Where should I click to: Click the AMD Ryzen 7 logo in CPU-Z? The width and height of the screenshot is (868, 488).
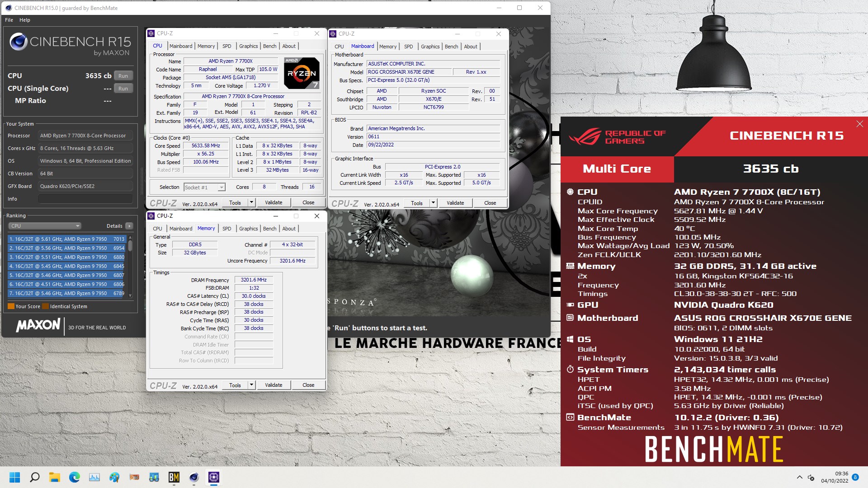click(302, 73)
